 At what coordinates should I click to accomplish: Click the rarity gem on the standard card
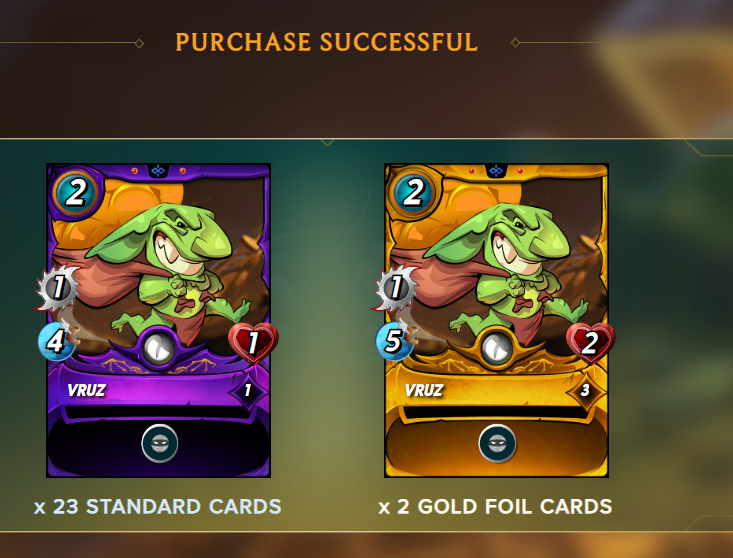158,348
